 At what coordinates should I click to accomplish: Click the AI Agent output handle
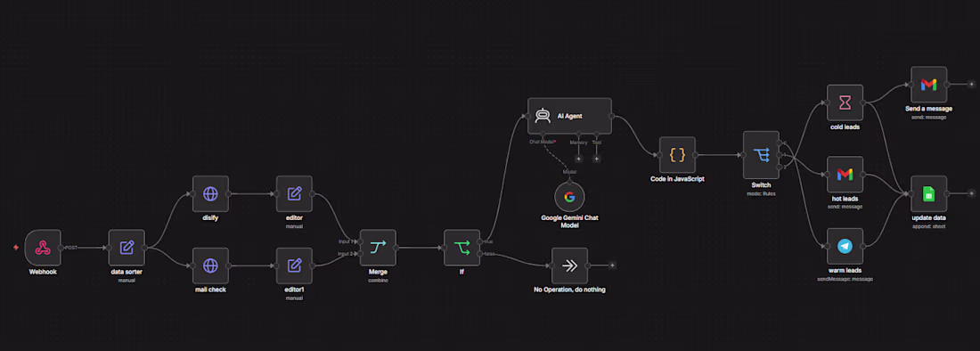click(611, 116)
